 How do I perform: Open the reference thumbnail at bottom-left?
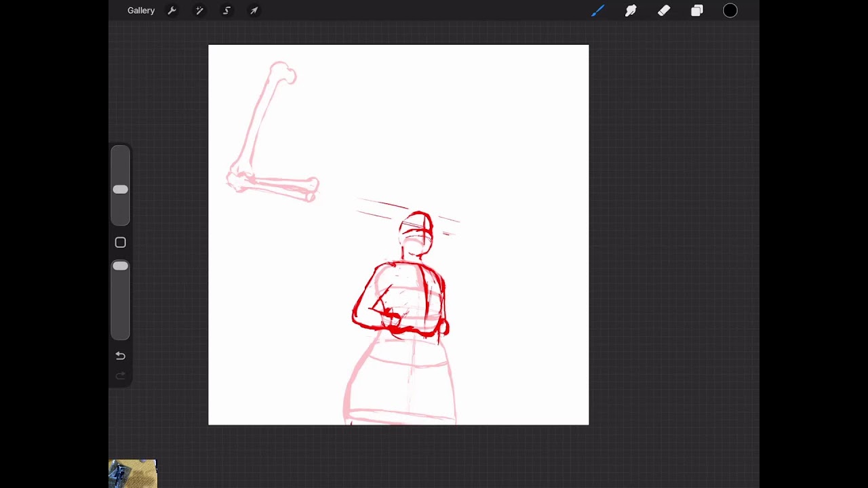click(133, 474)
